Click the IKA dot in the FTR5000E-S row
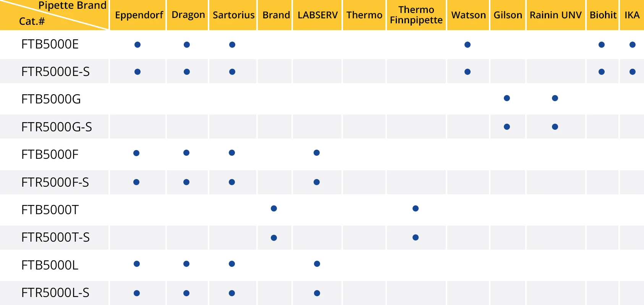The width and height of the screenshot is (644, 305). [633, 72]
